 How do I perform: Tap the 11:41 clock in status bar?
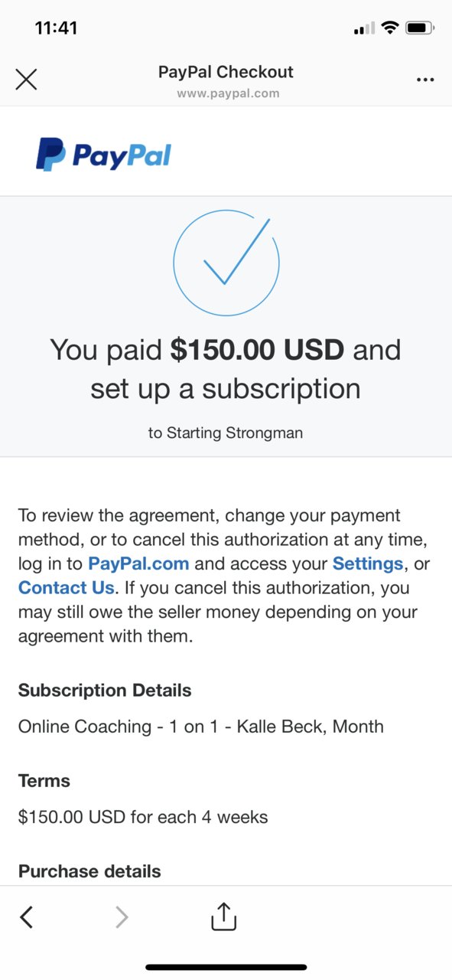coord(56,28)
